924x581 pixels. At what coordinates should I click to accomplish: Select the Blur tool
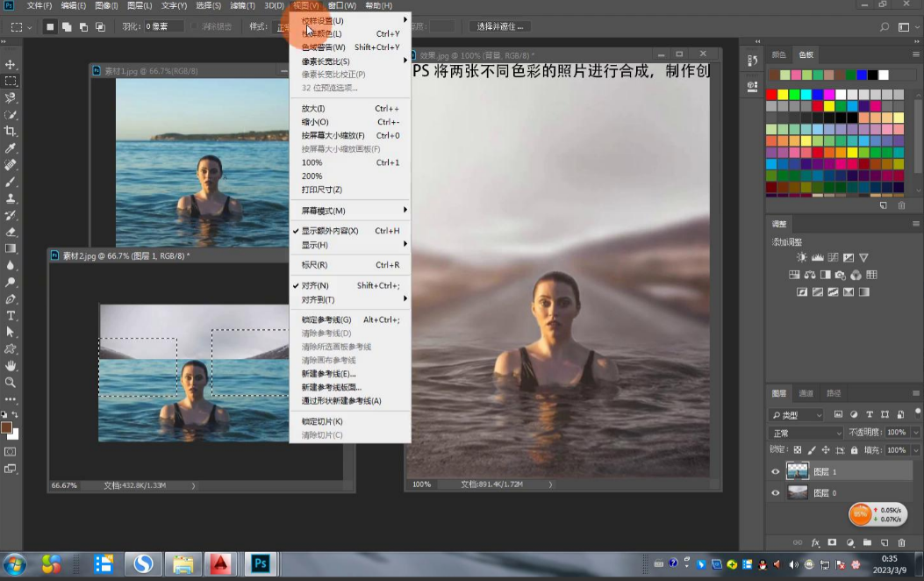click(x=11, y=266)
